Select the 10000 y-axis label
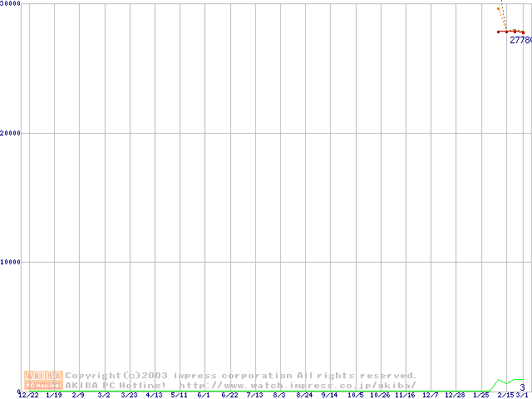Viewport: 532px width, 399px height. tap(11, 262)
